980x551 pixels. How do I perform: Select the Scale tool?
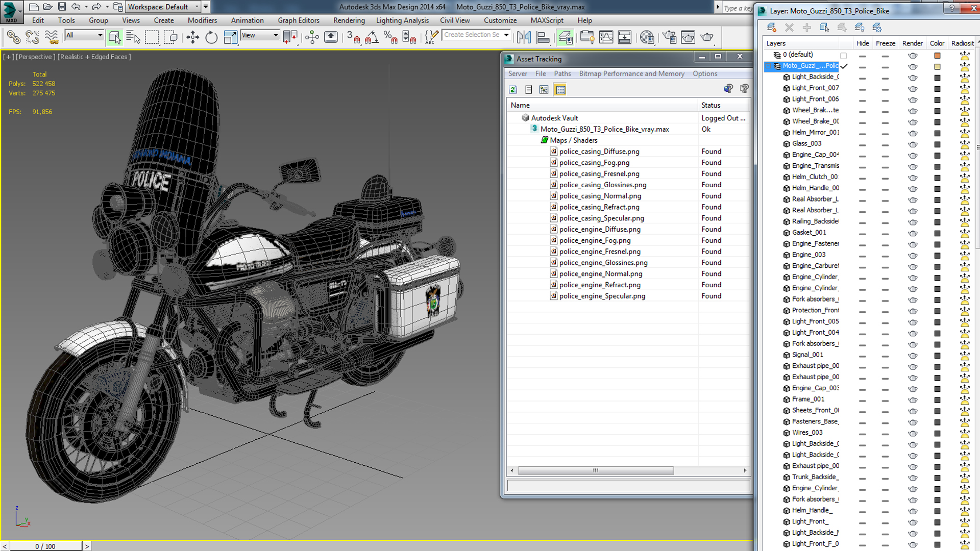(230, 37)
